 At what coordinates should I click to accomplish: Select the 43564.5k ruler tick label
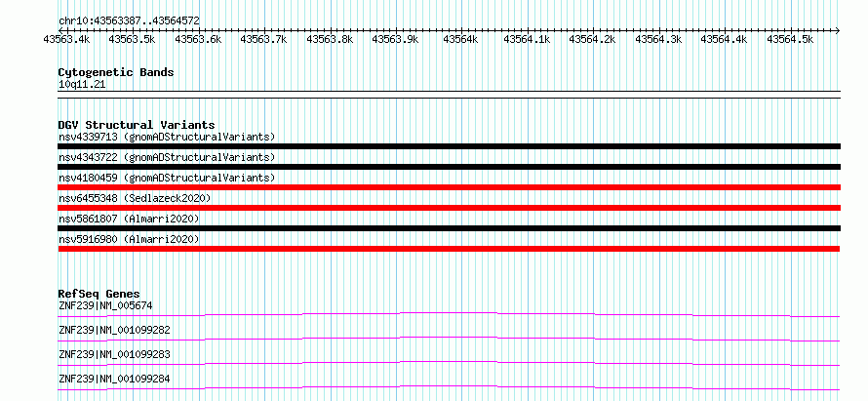pyautogui.click(x=790, y=39)
